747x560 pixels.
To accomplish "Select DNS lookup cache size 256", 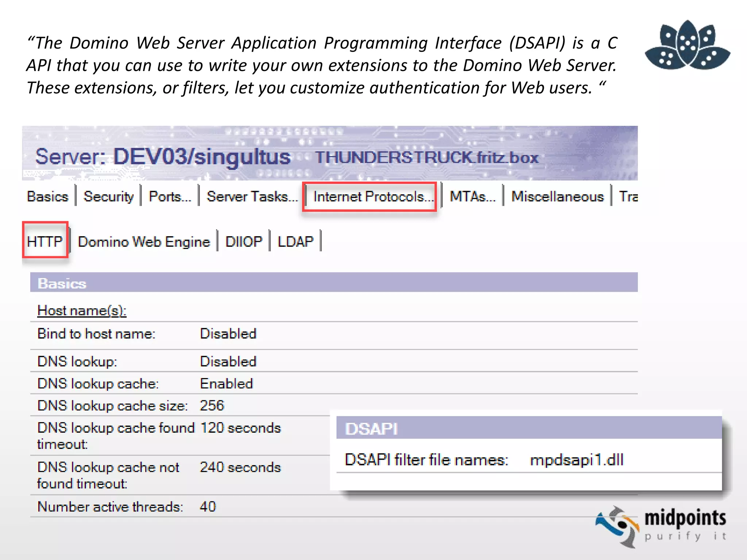I will pyautogui.click(x=212, y=405).
